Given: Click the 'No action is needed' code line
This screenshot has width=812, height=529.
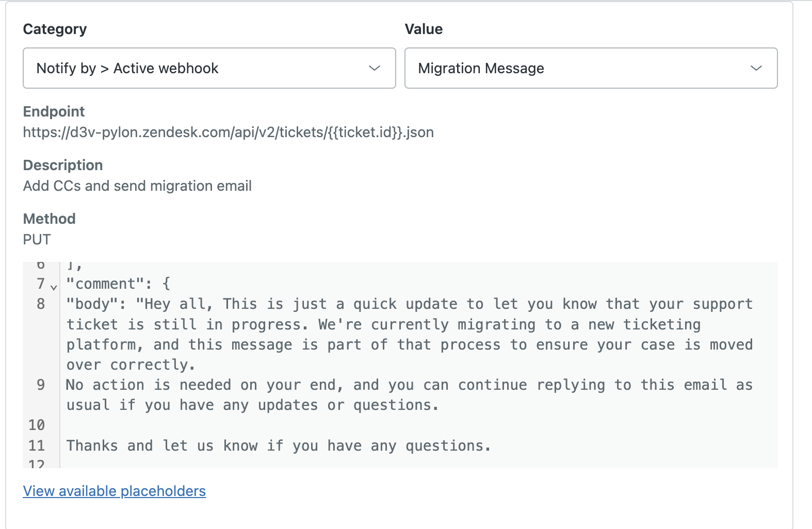Looking at the screenshot, I should 361,385.
